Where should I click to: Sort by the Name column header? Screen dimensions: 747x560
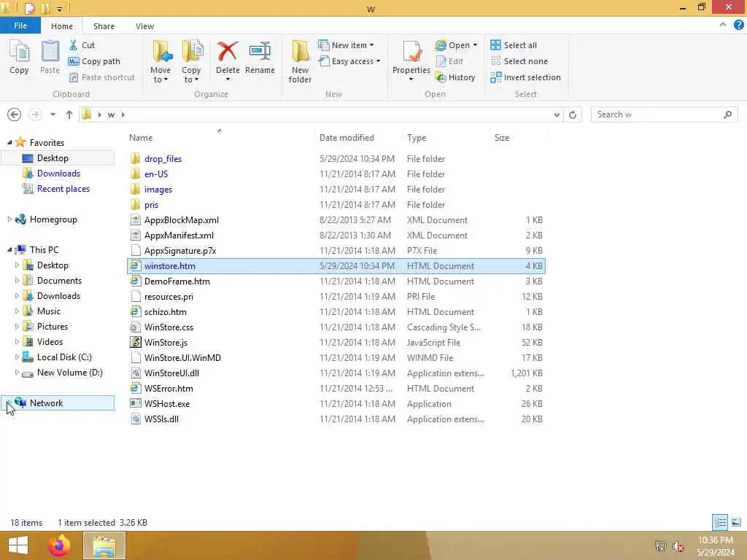click(219, 138)
